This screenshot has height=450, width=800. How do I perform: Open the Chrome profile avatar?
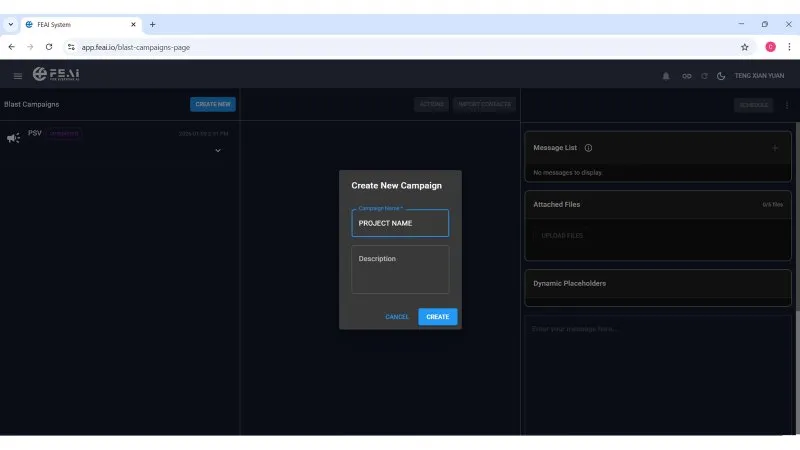(770, 47)
